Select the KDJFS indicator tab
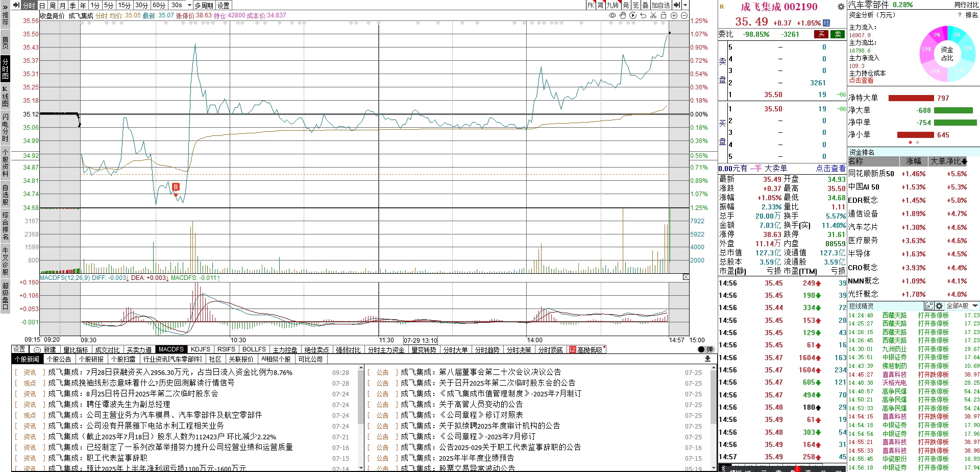Screen dimensions: 980x472 click(201, 350)
